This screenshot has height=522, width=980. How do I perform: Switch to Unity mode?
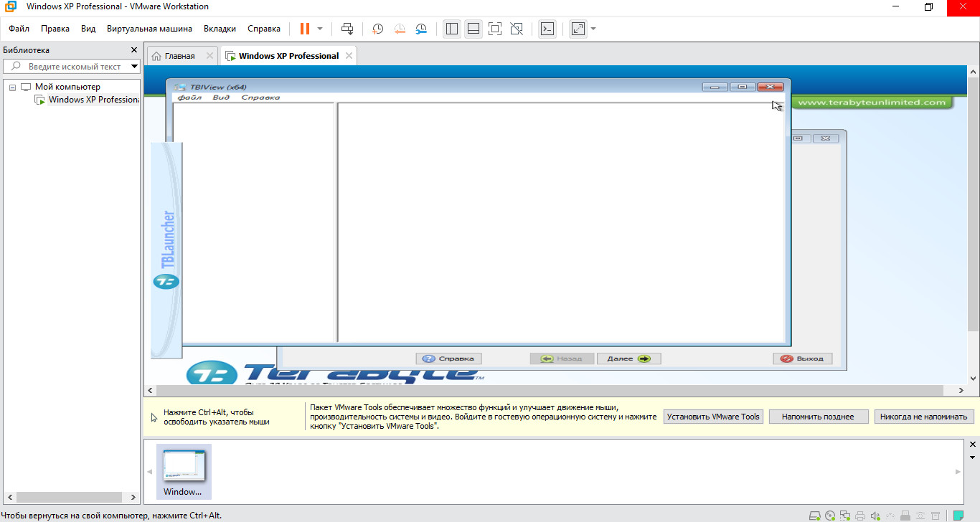coord(517,29)
